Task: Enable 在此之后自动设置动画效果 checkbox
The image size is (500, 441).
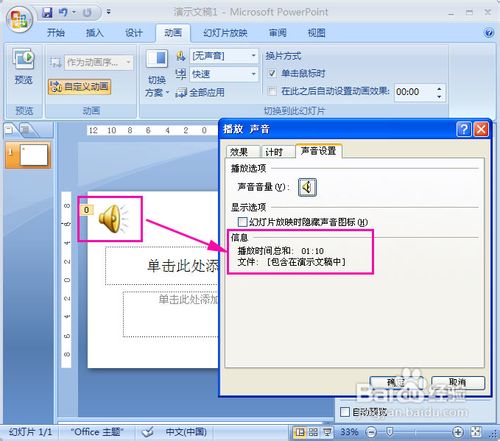Action: tap(272, 91)
